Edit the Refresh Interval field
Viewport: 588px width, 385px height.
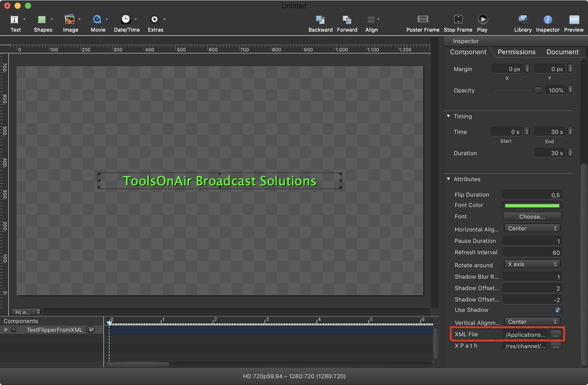coord(532,252)
